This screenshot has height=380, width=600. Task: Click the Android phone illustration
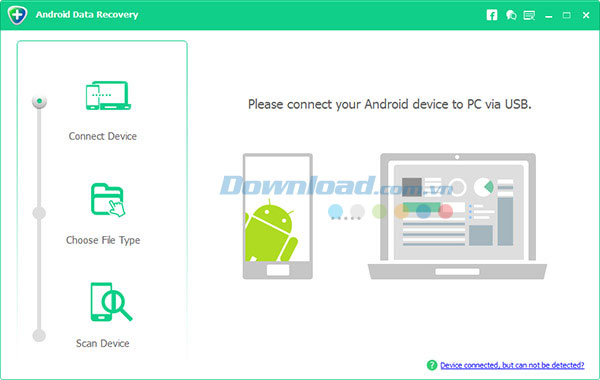pyautogui.click(x=278, y=216)
